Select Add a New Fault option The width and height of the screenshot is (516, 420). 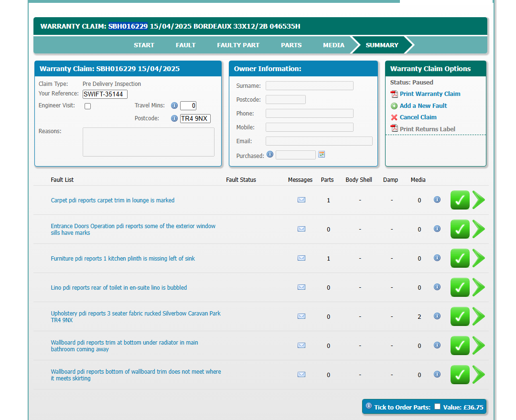[423, 106]
